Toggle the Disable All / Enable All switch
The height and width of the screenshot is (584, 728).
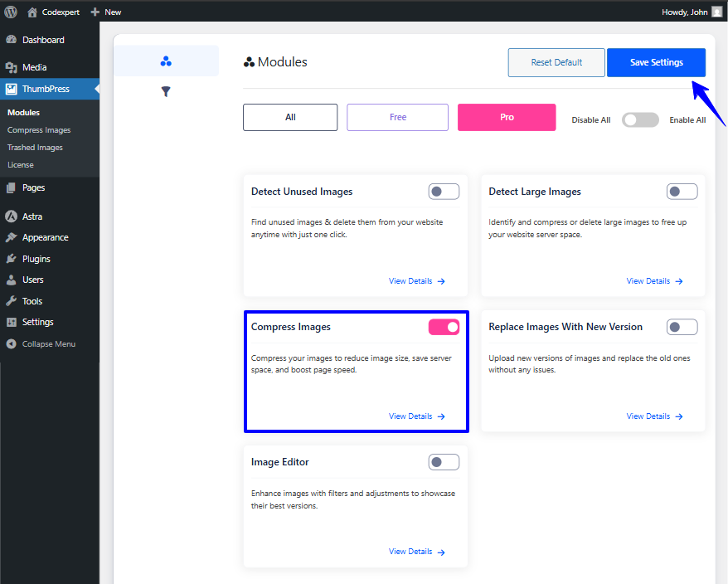(x=640, y=119)
